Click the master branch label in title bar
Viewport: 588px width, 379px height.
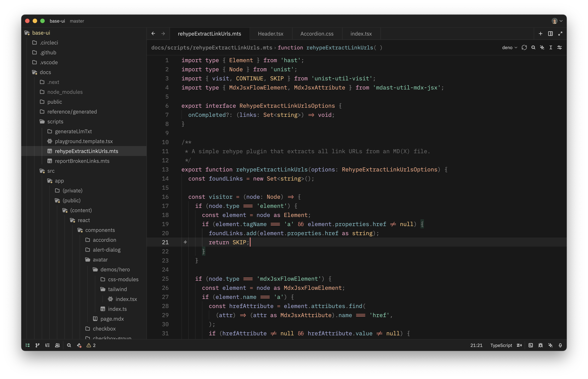click(x=77, y=21)
